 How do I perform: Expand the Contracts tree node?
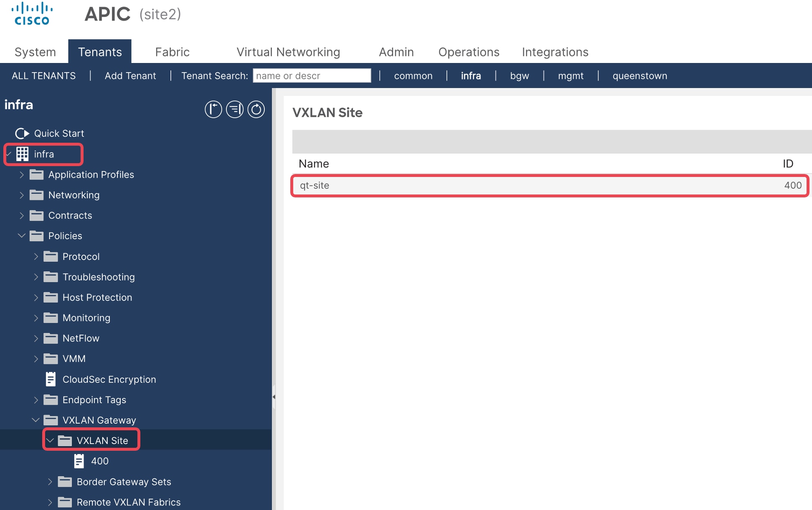pyautogui.click(x=22, y=215)
